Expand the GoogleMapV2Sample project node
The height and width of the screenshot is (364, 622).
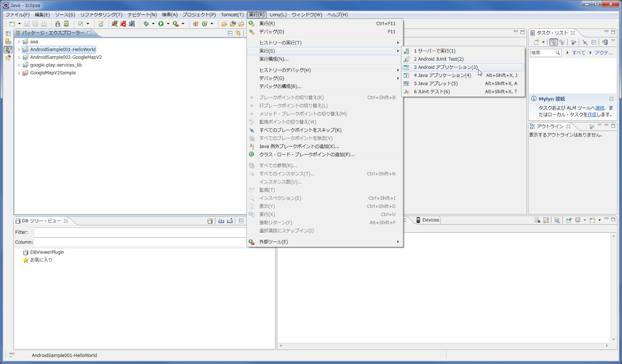tap(19, 73)
